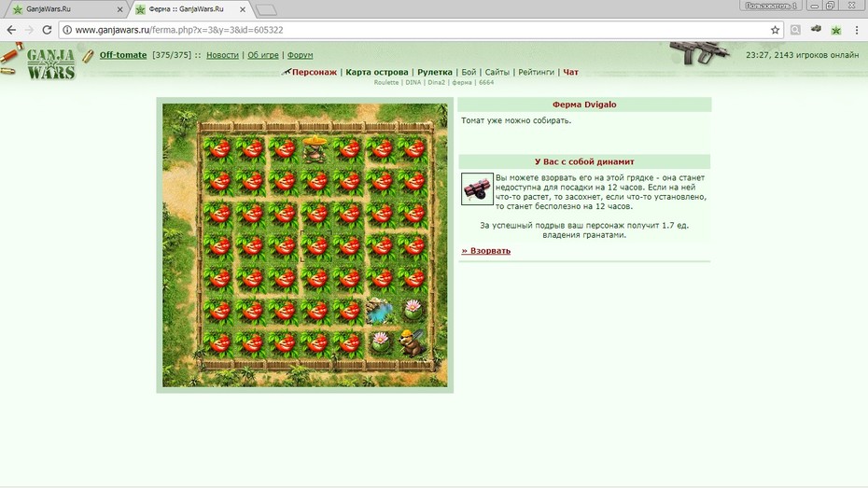
Task: Close the Ферма :: GanjaWars.Ru tab
Action: click(243, 9)
